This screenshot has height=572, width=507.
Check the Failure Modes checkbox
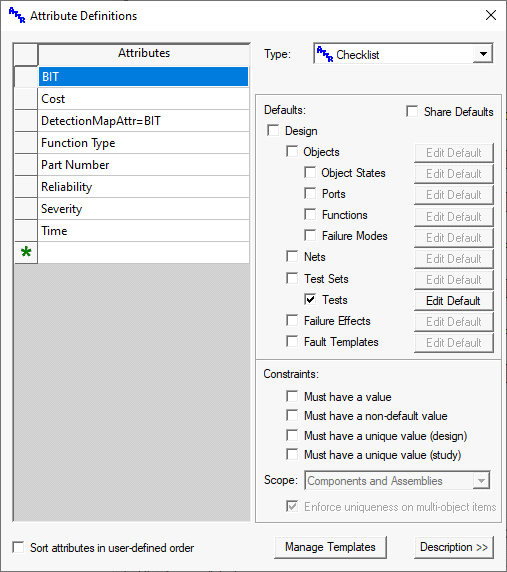[x=310, y=235]
